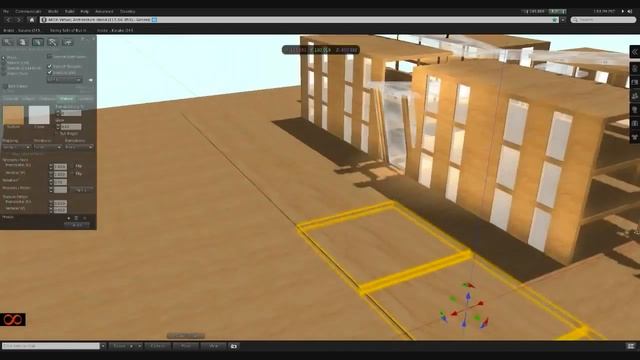Toggle Flip checkbox for horizontal repeats
Screen dimensions: 640x360
[x=72, y=166]
